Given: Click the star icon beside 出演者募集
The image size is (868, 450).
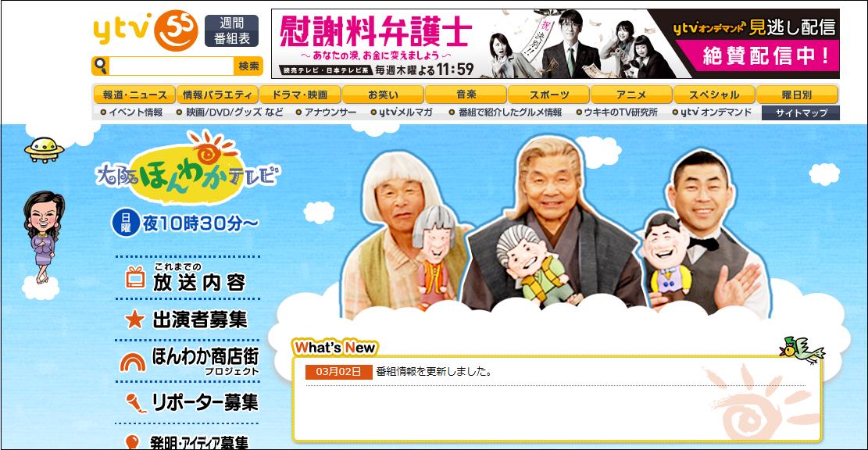Looking at the screenshot, I should pyautogui.click(x=134, y=319).
